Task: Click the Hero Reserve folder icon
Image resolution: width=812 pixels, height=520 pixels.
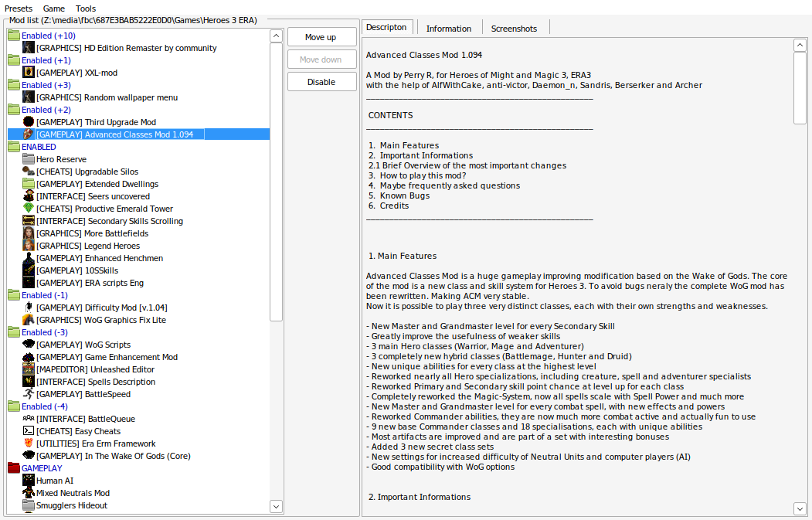Action: click(x=29, y=159)
